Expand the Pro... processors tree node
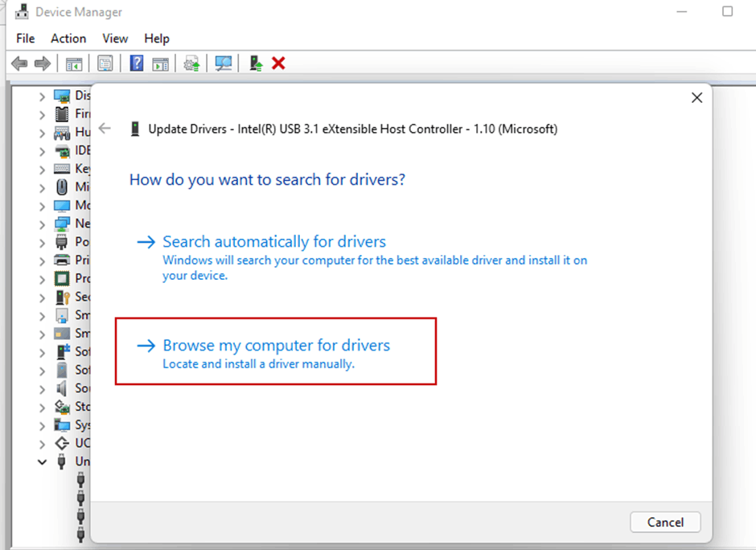Screen dimensions: 756x550 click(x=42, y=280)
